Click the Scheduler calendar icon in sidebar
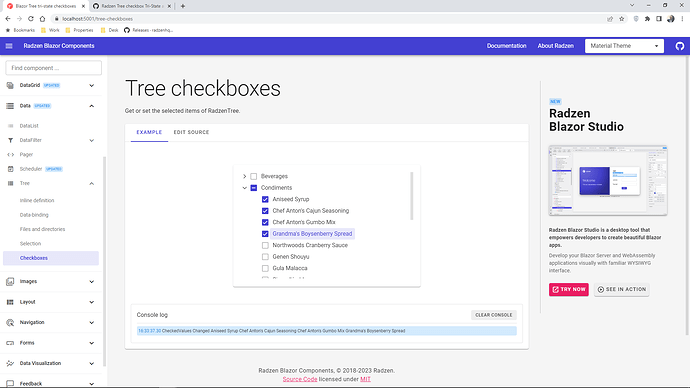 click(x=11, y=169)
